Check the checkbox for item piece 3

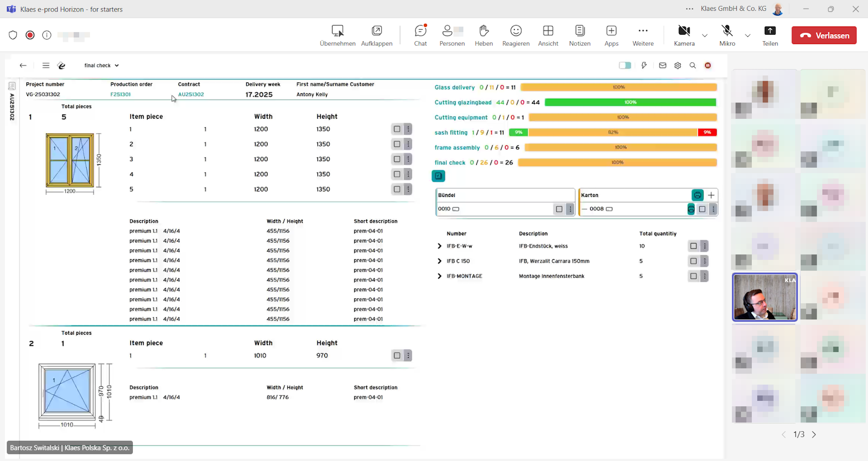[397, 159]
